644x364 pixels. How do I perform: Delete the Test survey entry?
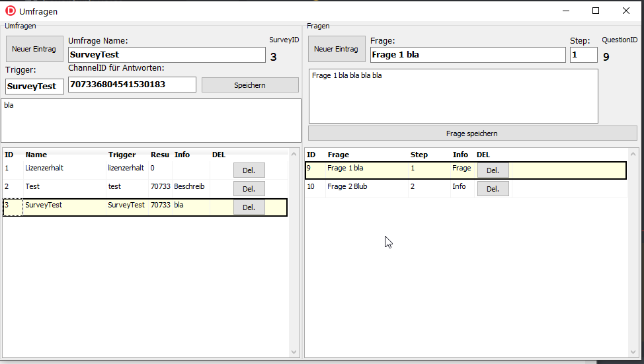(x=249, y=188)
